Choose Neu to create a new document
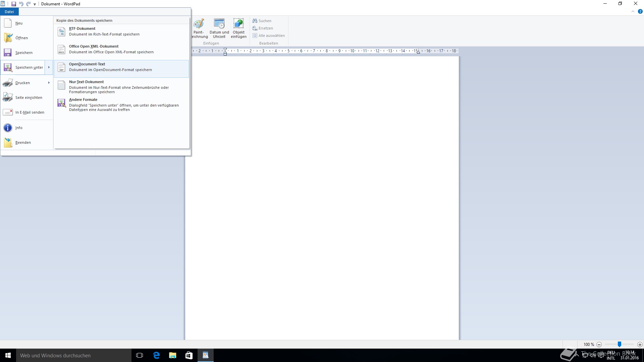Screen dimensions: 644x362 click(x=27, y=23)
